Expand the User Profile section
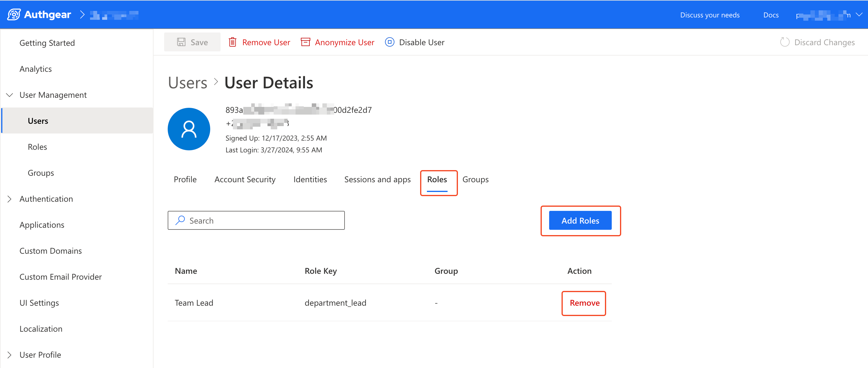 click(x=10, y=355)
